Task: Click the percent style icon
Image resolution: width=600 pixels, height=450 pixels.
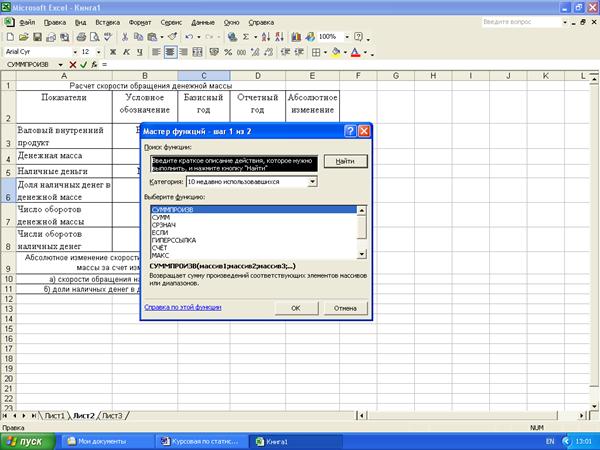Action: pyautogui.click(x=230, y=51)
